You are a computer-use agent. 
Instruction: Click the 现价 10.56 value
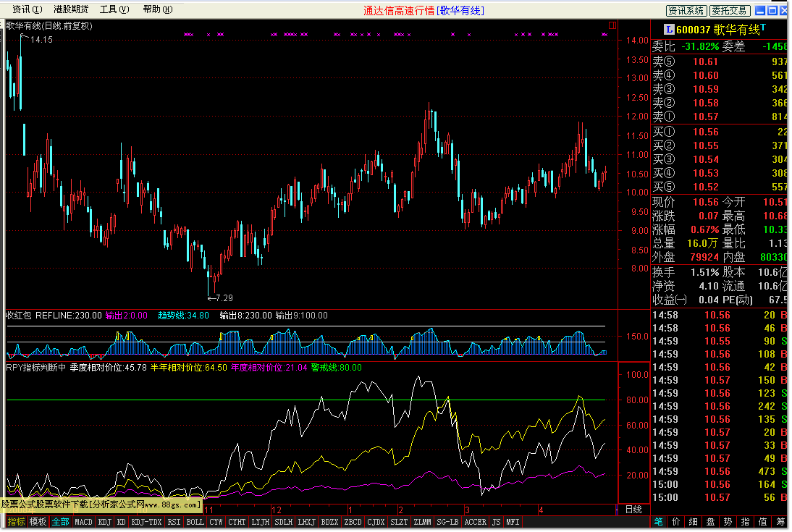tap(706, 202)
